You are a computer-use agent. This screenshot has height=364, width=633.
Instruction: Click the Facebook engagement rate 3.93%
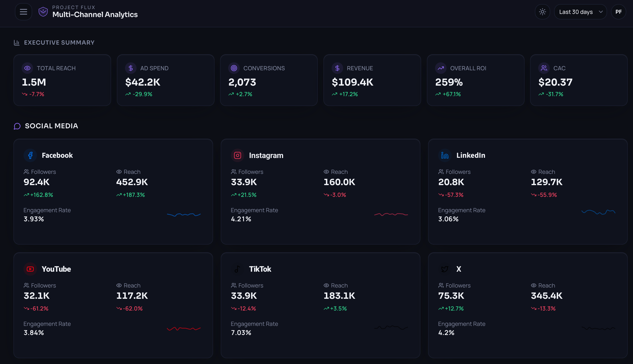[x=34, y=219]
